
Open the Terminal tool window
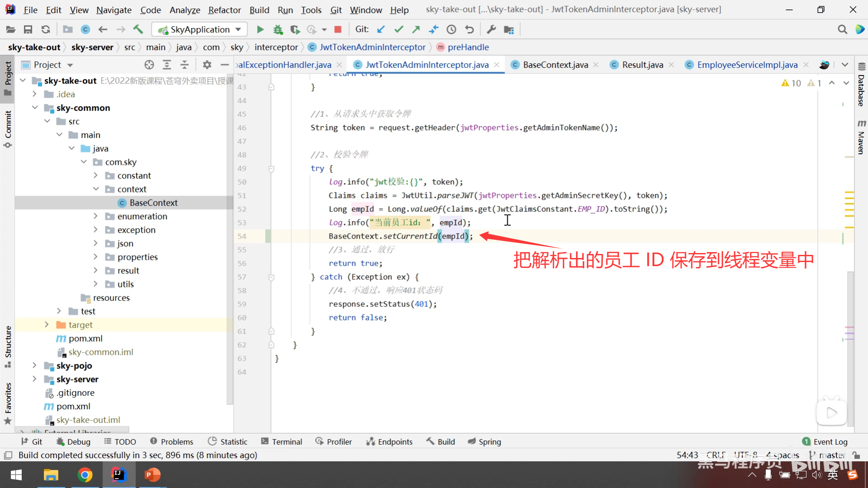pyautogui.click(x=282, y=441)
